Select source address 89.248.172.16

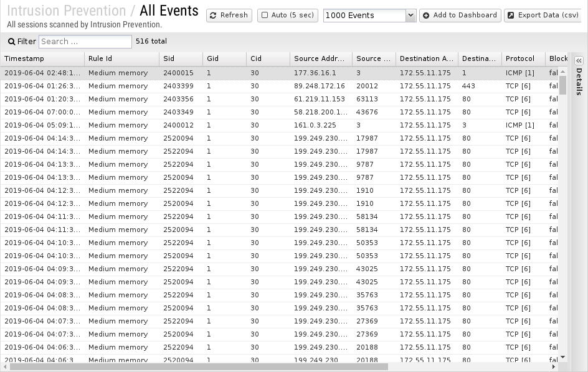pos(319,86)
